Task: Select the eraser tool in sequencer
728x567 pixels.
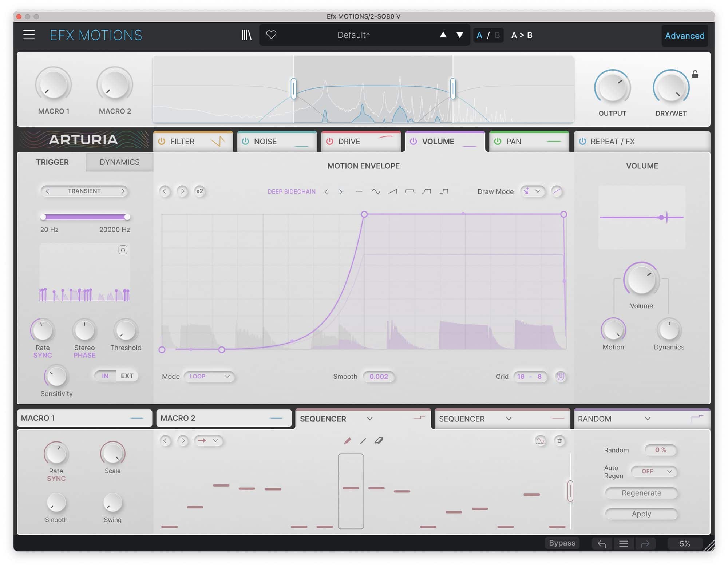Action: point(379,441)
